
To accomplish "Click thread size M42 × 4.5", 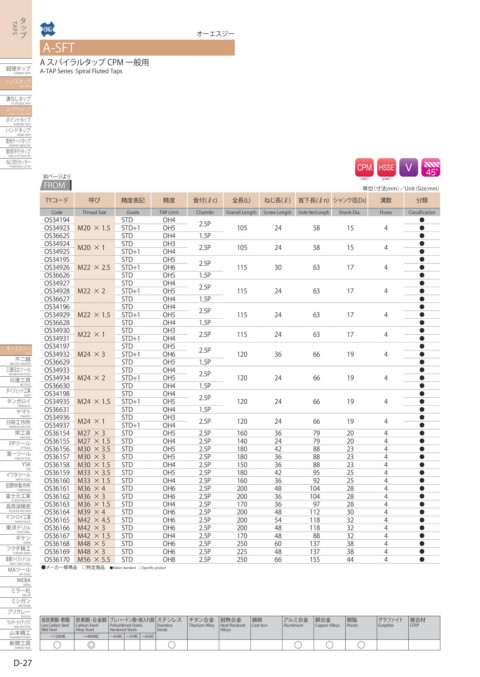I will (x=94, y=520).
